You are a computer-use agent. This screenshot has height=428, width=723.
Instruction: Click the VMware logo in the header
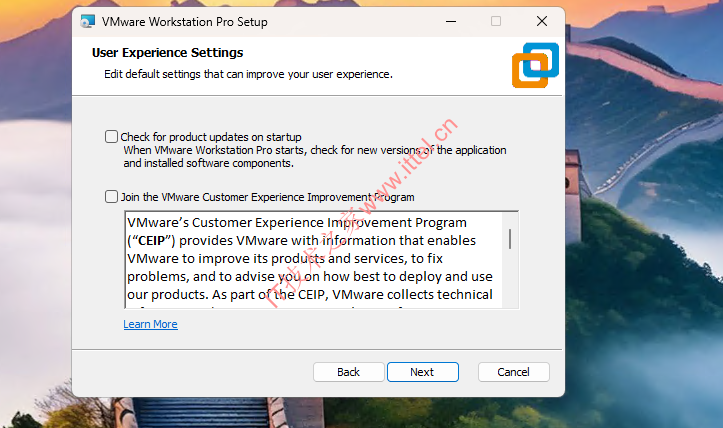[535, 65]
